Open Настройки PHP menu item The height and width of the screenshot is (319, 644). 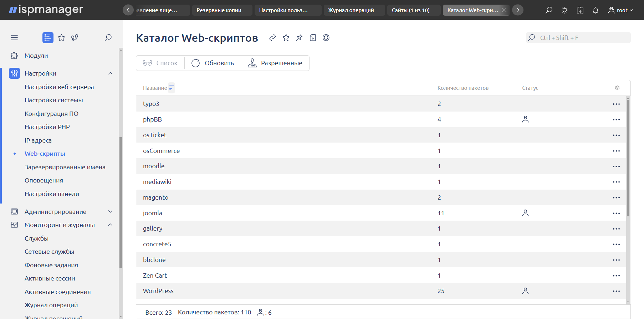[47, 127]
